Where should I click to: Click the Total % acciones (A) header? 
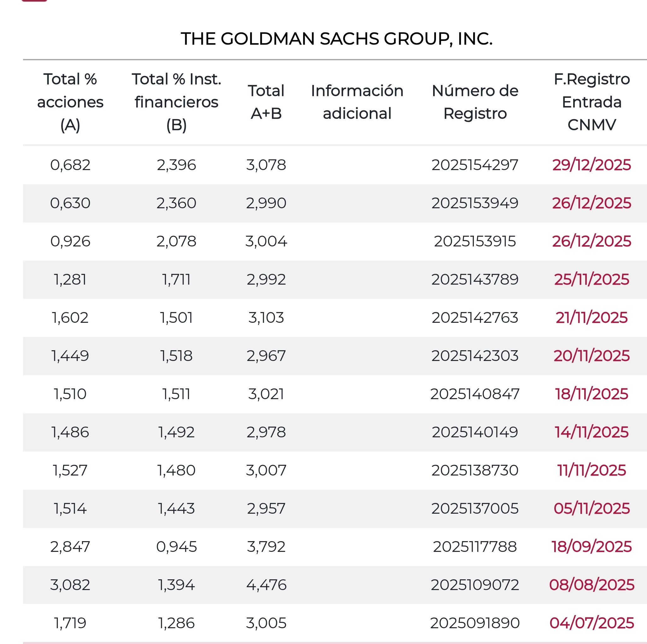(70, 102)
